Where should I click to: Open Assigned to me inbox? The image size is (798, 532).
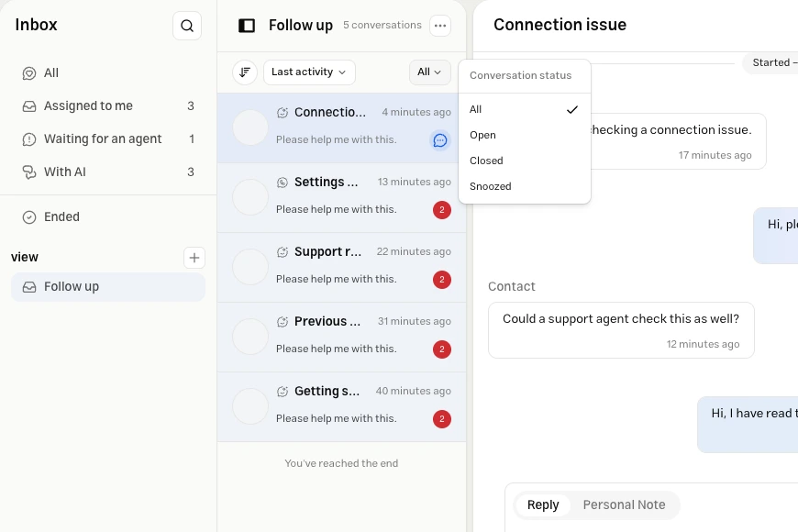click(108, 106)
